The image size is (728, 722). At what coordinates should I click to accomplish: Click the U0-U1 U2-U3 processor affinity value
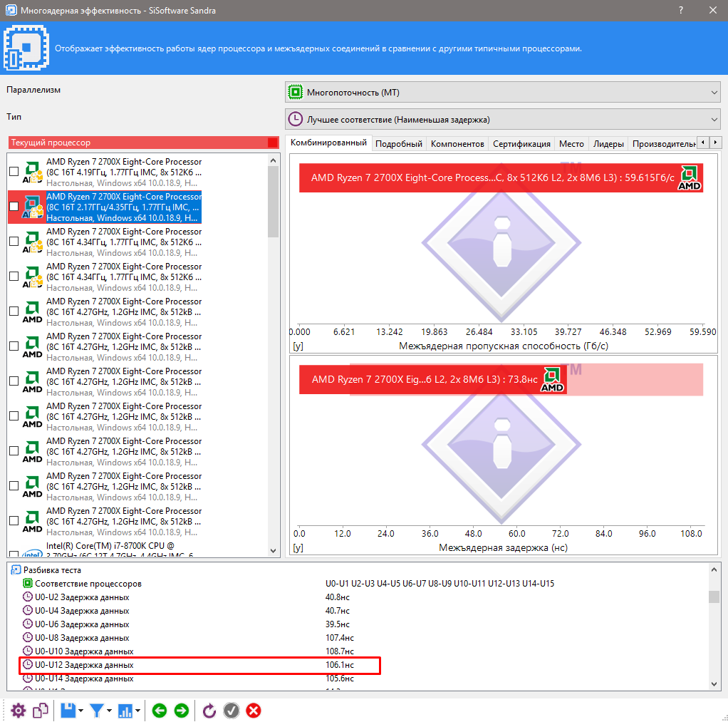coord(440,583)
